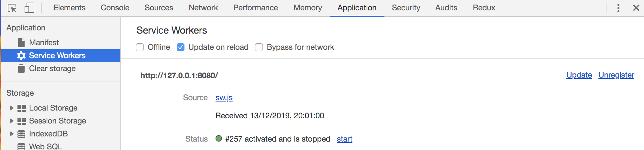The height and width of the screenshot is (150, 644).
Task: Switch to the Network tab
Action: 203,8
